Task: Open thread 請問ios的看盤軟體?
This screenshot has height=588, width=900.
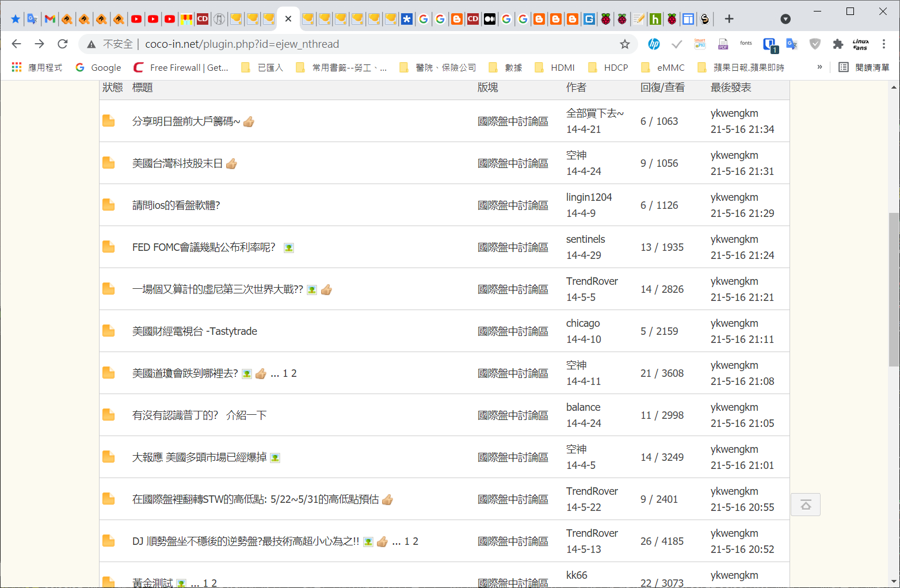Action: tap(176, 205)
